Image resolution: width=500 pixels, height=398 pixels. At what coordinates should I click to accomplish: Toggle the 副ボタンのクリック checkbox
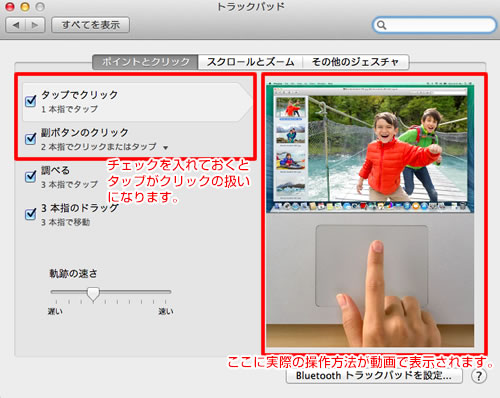point(31,138)
